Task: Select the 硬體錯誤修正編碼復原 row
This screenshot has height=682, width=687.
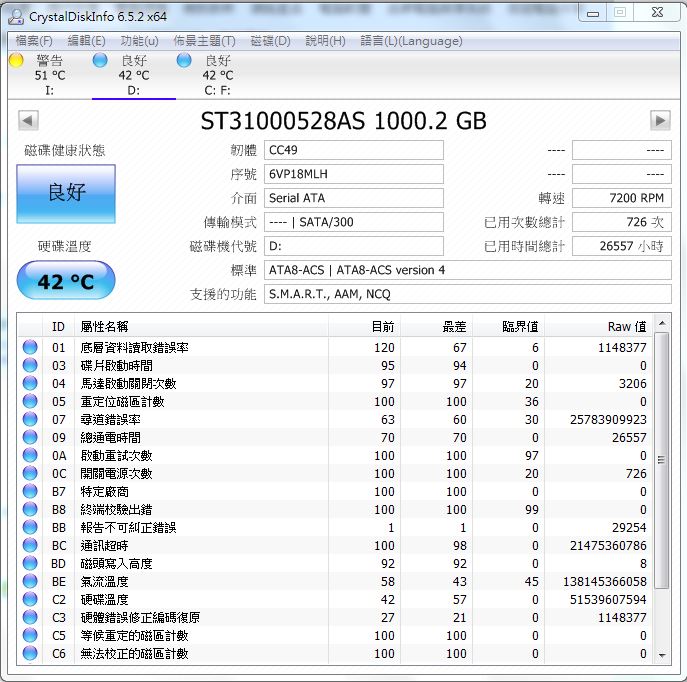Action: 335,617
